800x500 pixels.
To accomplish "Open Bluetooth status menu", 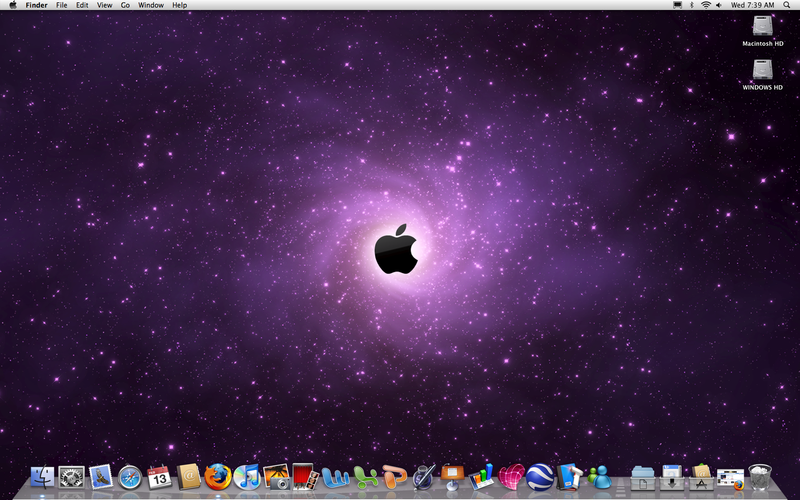I will 692,5.
